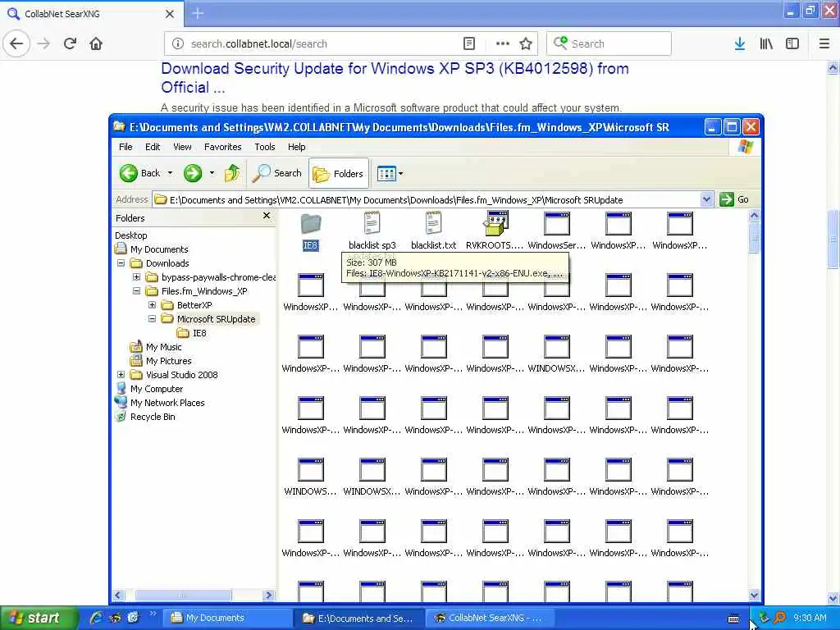Open browser hamburger menu
The image size is (840, 630).
[824, 43]
